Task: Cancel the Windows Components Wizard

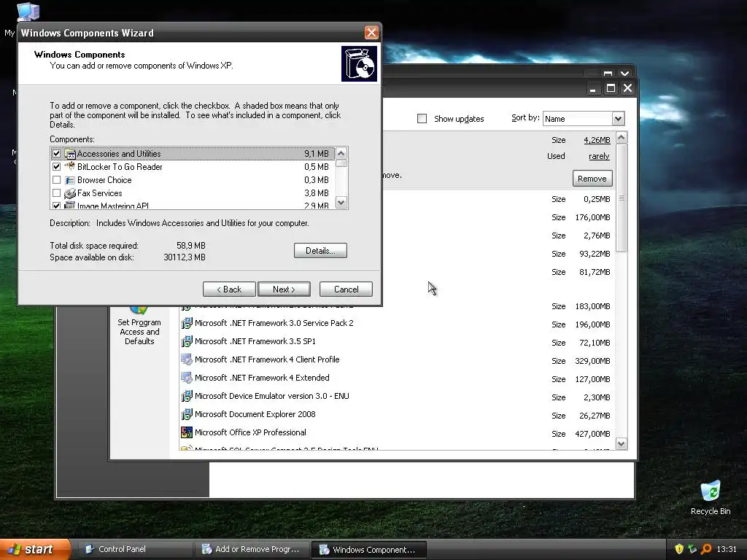Action: coord(346,289)
